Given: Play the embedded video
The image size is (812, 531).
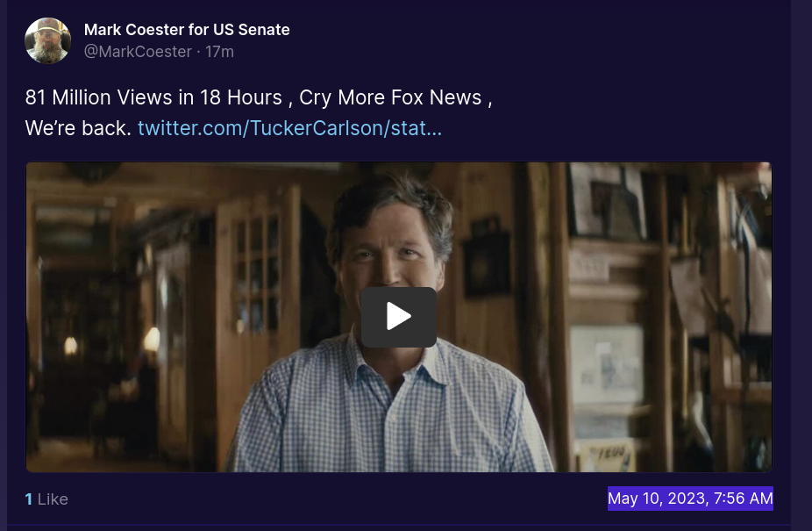Looking at the screenshot, I should [x=398, y=317].
